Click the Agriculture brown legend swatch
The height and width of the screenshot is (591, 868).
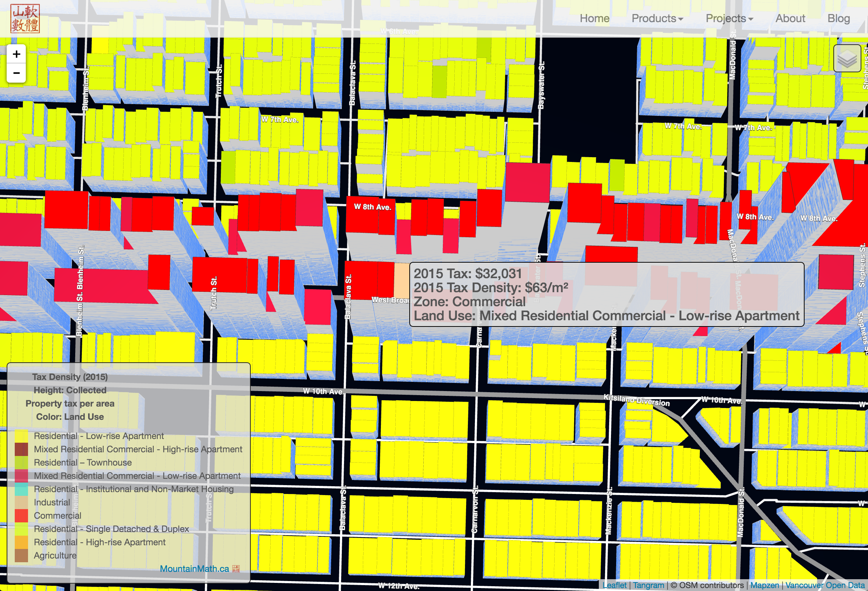[x=21, y=556]
